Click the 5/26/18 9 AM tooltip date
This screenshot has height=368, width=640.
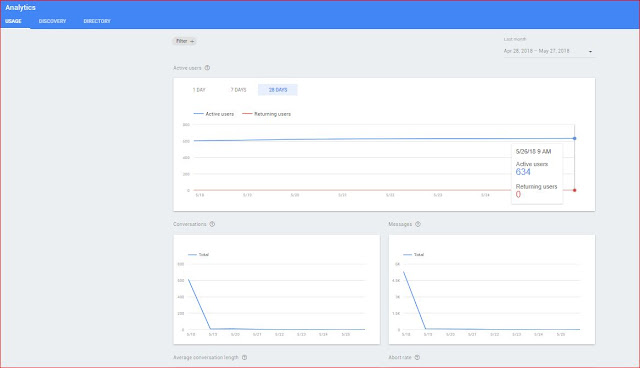pos(533,152)
